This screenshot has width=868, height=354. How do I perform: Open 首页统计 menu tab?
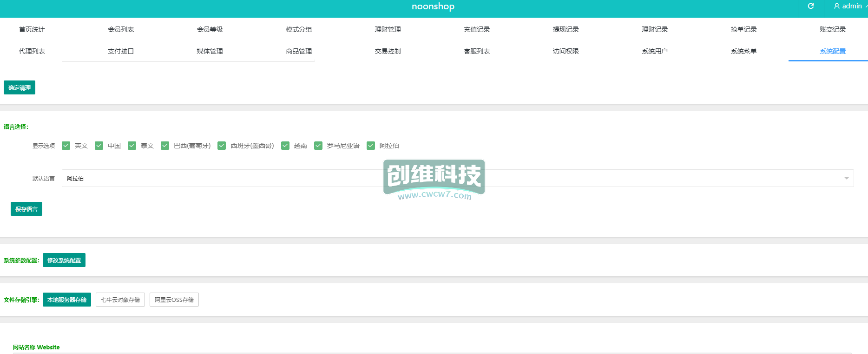[32, 29]
